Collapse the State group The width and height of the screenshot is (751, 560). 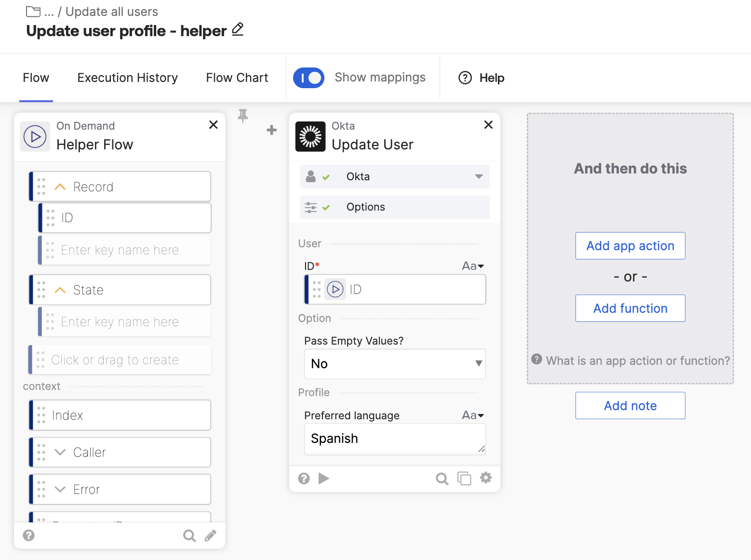point(60,290)
